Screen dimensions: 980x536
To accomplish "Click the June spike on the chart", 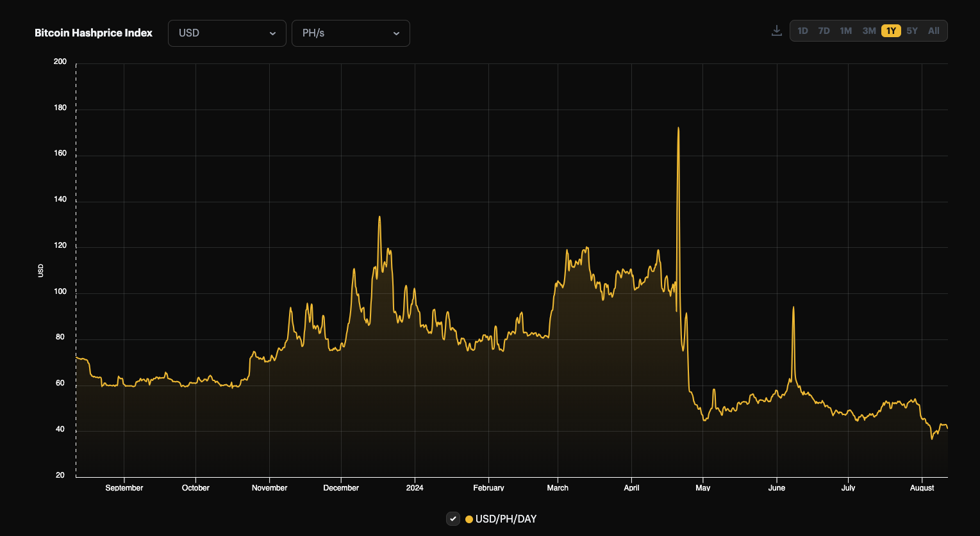I will coord(792,308).
